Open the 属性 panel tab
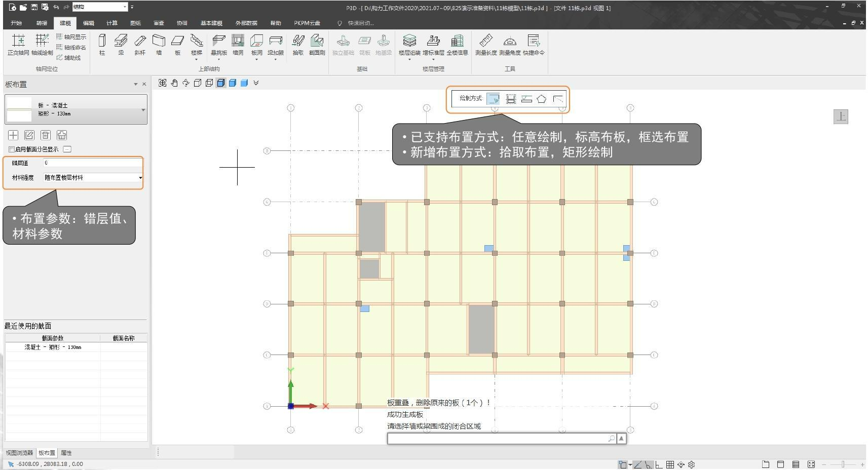 (x=66, y=453)
